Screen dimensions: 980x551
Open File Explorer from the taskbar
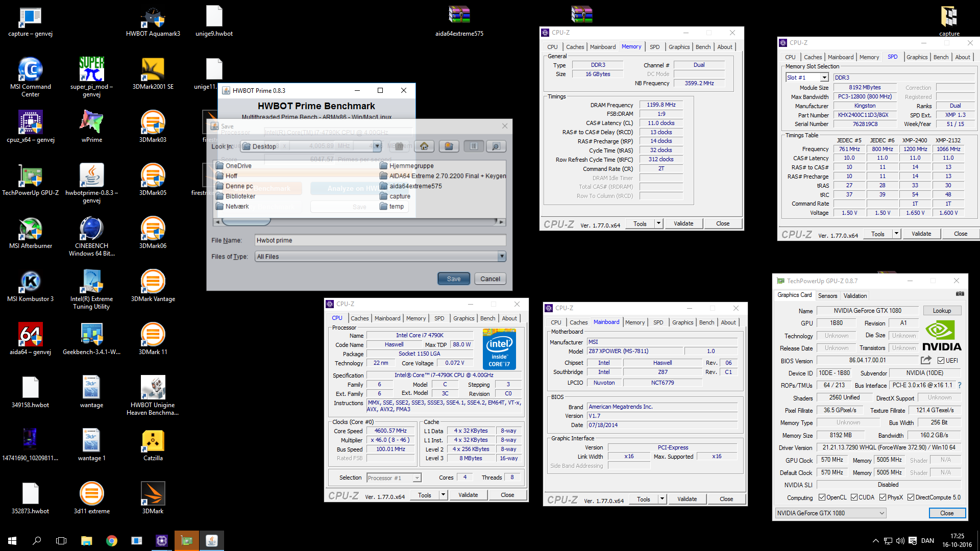coord(86,541)
